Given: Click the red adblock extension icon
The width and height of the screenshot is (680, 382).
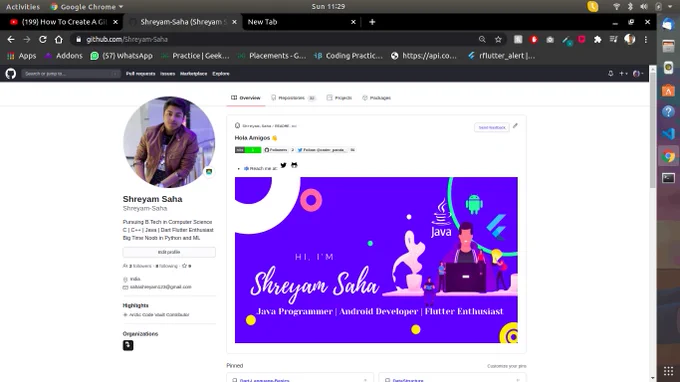Looking at the screenshot, I should tap(534, 39).
